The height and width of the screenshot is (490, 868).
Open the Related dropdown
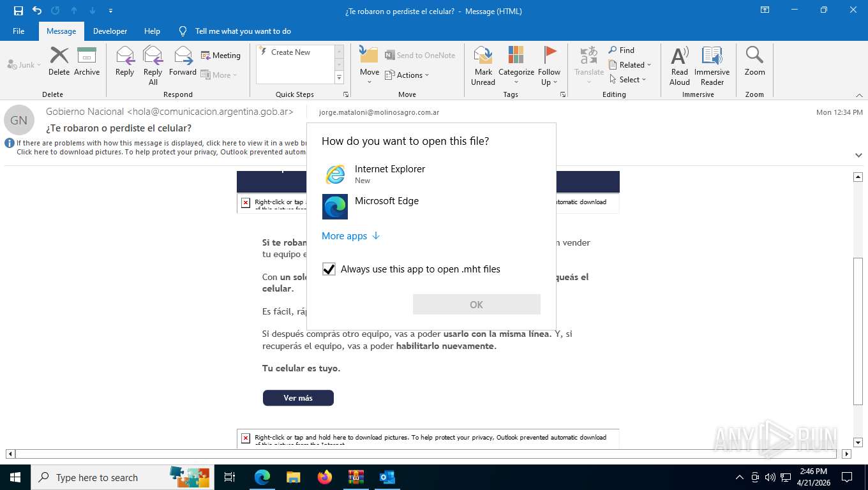click(x=630, y=64)
